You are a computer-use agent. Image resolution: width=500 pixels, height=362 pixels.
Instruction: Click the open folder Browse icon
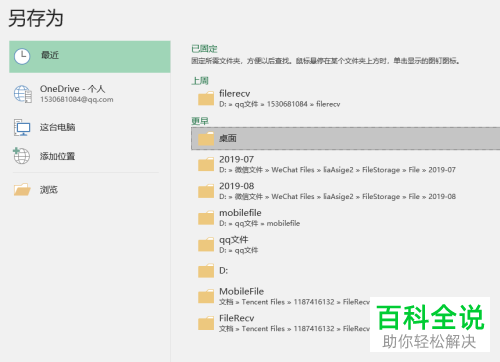(22, 189)
